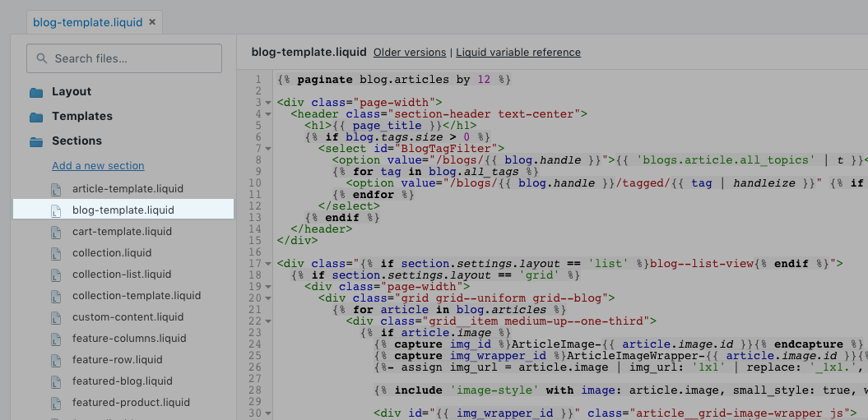Open article-template.liquid file
This screenshot has width=868, height=420.
[128, 189]
